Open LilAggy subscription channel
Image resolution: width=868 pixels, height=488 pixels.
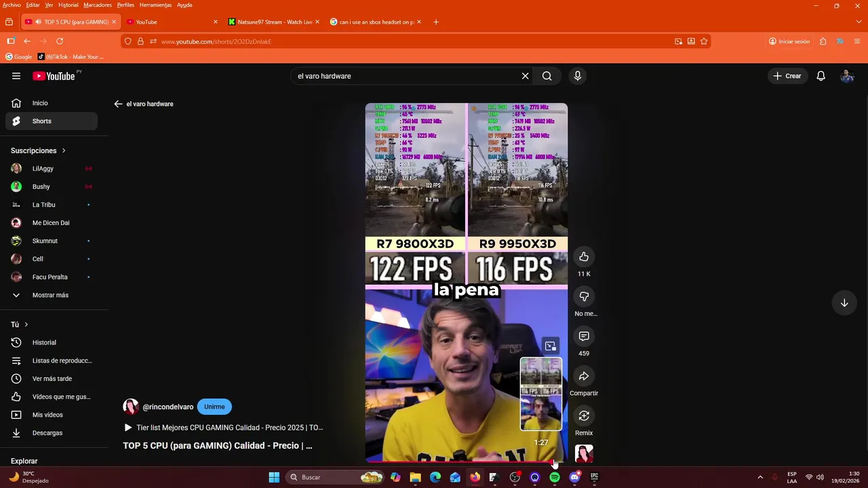[x=52, y=169]
